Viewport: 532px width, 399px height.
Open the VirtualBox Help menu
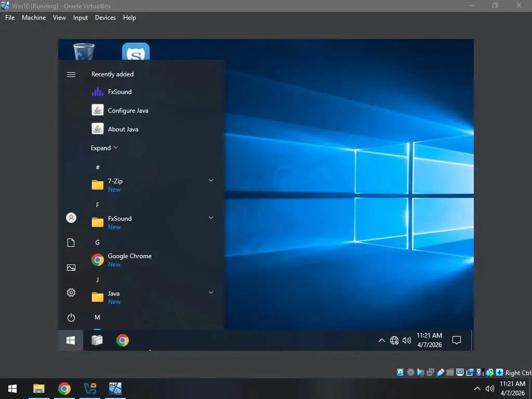pos(129,18)
